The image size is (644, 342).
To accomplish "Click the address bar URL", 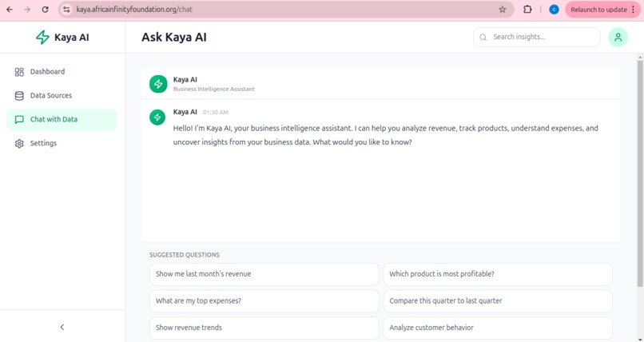I will tap(134, 10).
